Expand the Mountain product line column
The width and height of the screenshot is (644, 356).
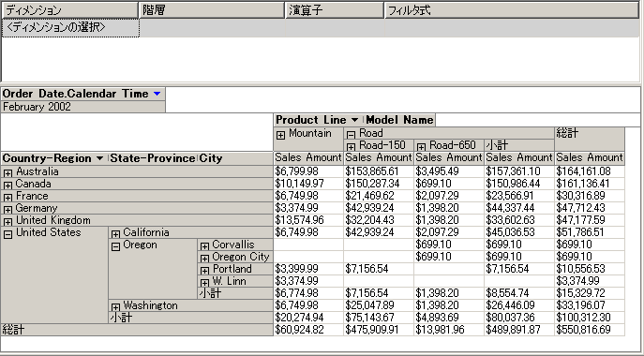coord(280,135)
